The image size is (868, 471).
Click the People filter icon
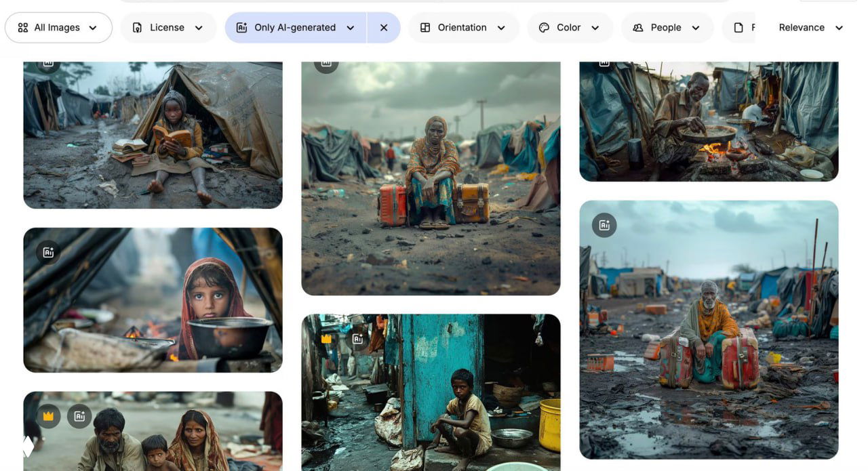tap(637, 27)
